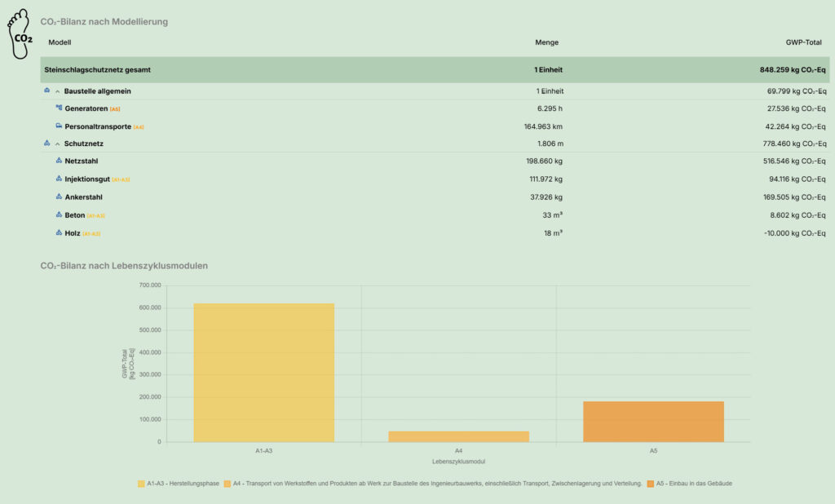Image resolution: width=835 pixels, height=504 pixels.
Task: Click the 778.460 kg CO₂-Eq value
Action: 794,144
